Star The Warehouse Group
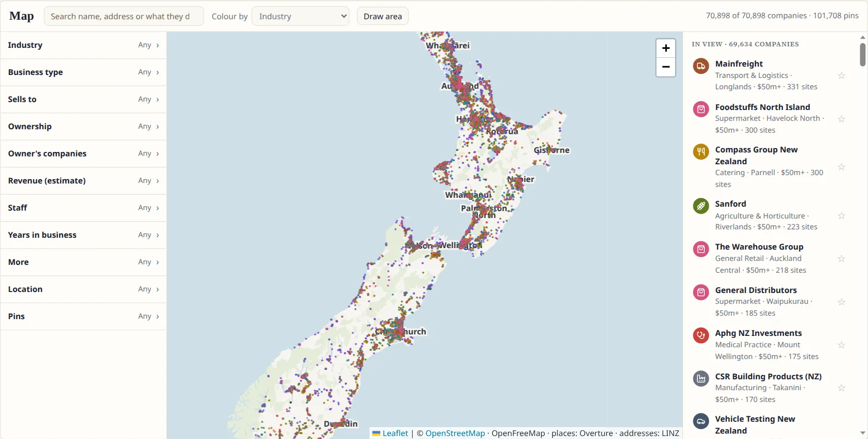The height and width of the screenshot is (439, 868). (841, 258)
